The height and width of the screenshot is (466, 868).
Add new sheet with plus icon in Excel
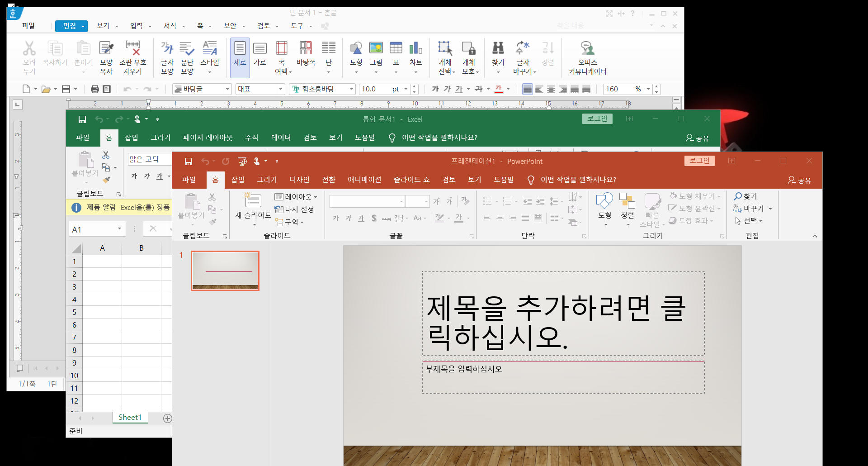pyautogui.click(x=167, y=418)
